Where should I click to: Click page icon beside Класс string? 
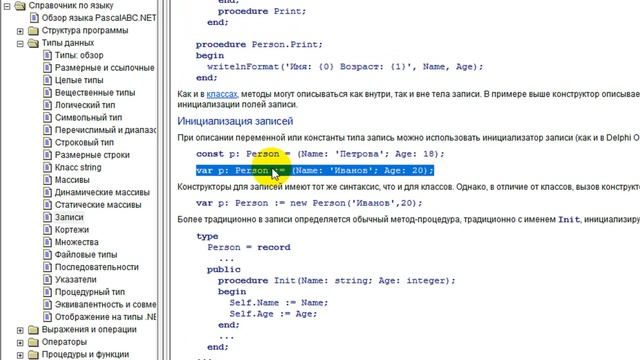coord(48,167)
